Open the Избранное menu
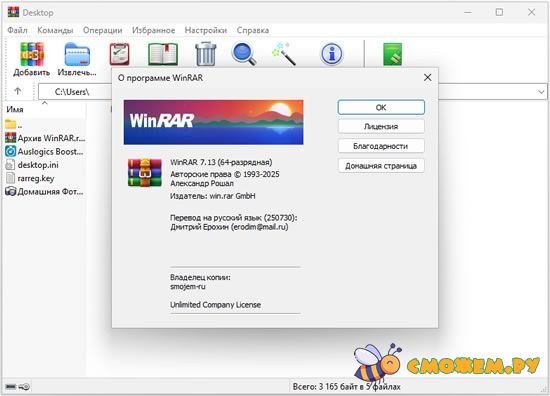The image size is (550, 396). tap(153, 30)
